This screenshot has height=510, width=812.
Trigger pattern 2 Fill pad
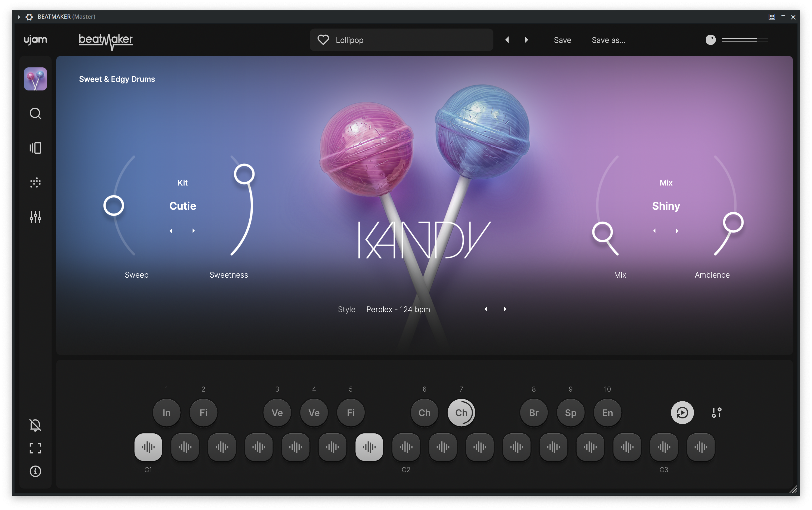[203, 413]
